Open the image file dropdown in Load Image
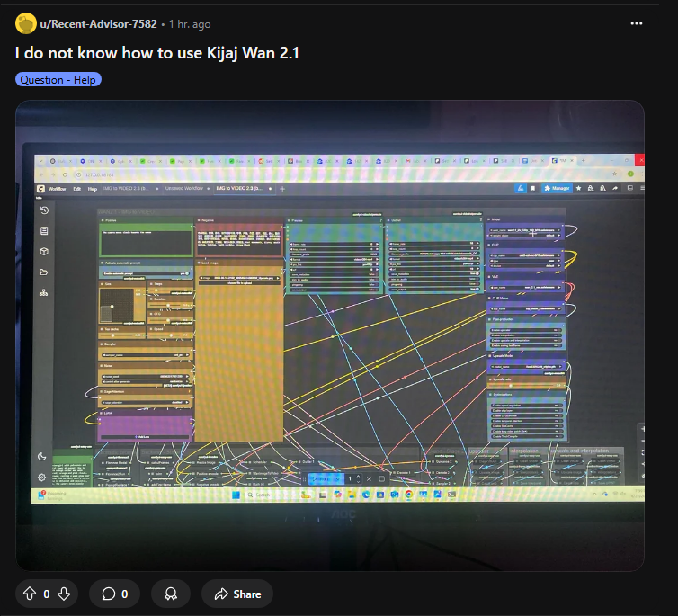 coord(239,278)
